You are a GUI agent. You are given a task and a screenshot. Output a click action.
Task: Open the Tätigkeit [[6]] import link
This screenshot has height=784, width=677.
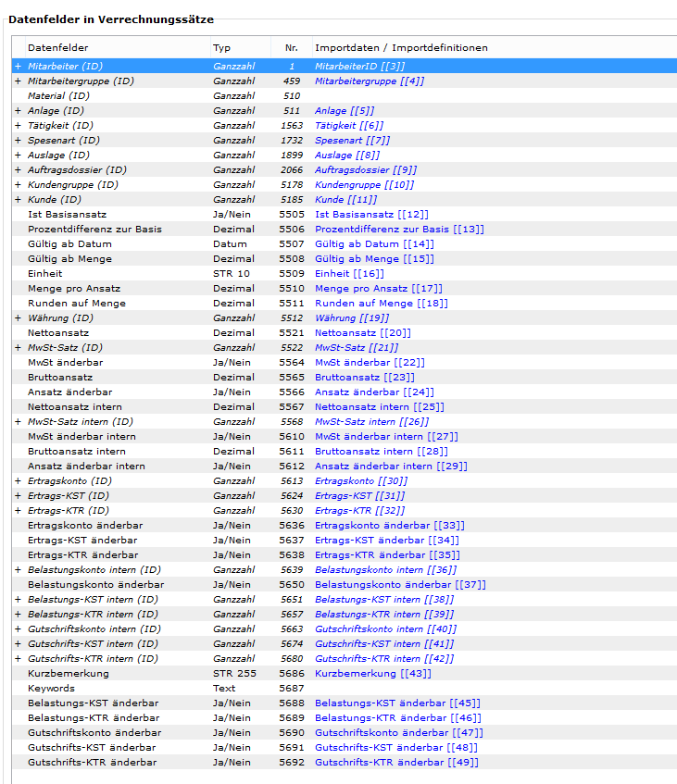point(348,126)
